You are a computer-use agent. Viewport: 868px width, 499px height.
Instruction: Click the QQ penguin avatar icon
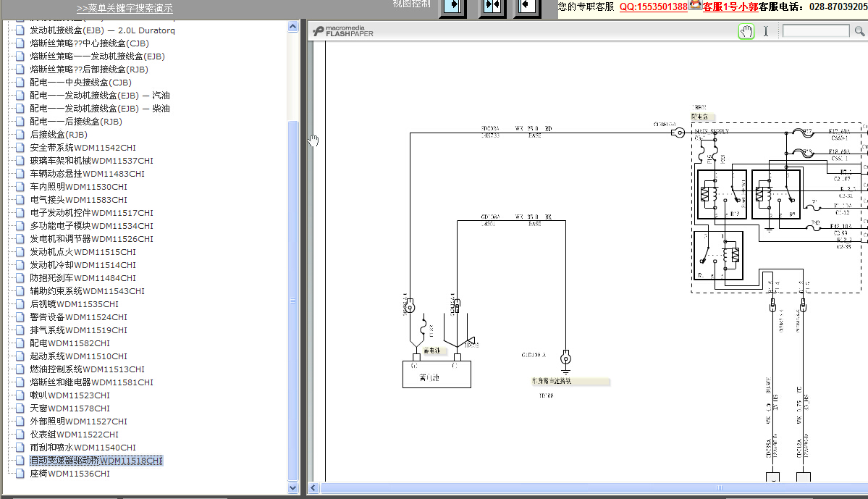tap(695, 6)
